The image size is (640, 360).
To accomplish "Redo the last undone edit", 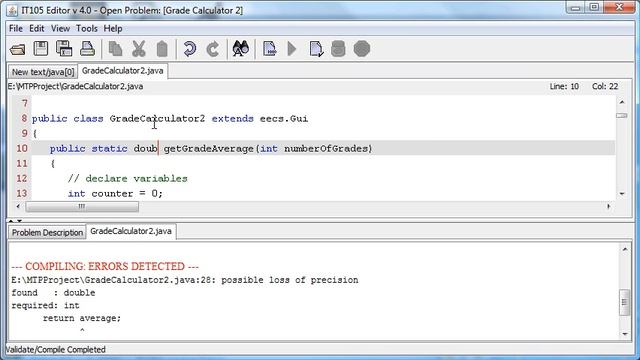I will click(x=213, y=49).
